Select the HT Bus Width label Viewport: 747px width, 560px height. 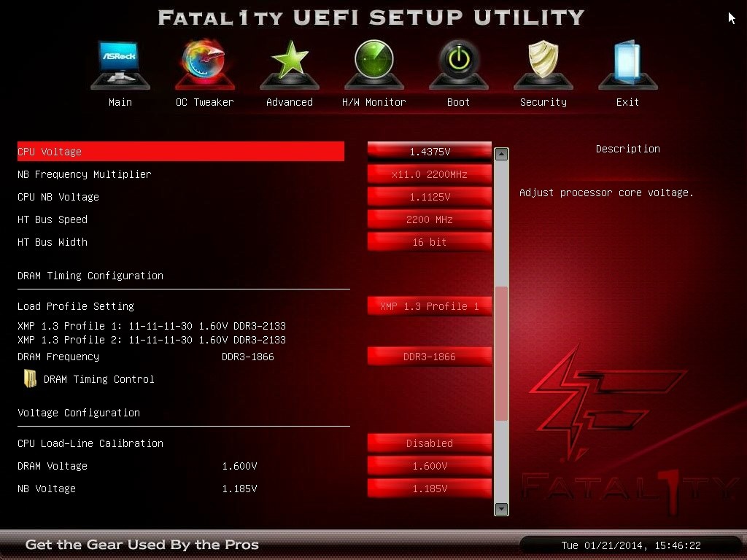(53, 242)
